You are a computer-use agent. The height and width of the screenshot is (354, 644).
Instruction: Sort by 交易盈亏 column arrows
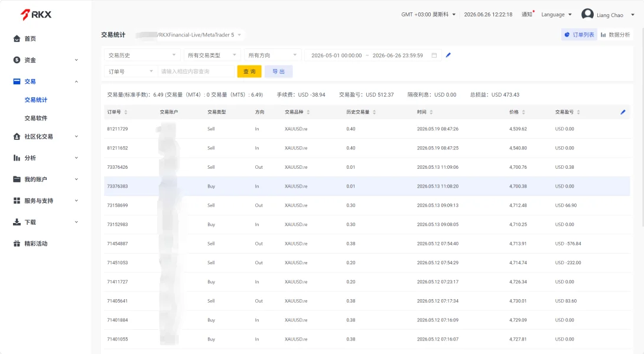click(578, 112)
